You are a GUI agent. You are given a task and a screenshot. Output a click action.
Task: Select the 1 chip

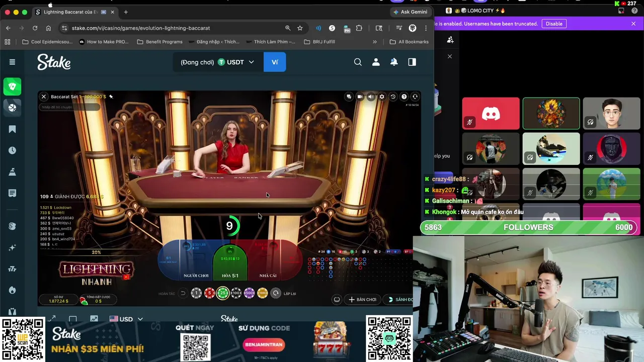click(196, 293)
